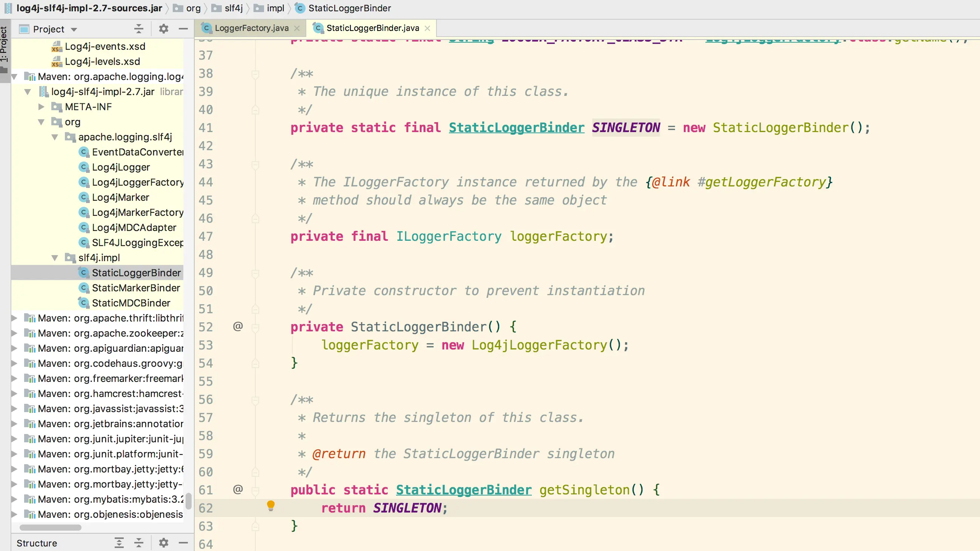This screenshot has height=551, width=980.
Task: Click SINGLETON on return line 62
Action: tap(407, 508)
